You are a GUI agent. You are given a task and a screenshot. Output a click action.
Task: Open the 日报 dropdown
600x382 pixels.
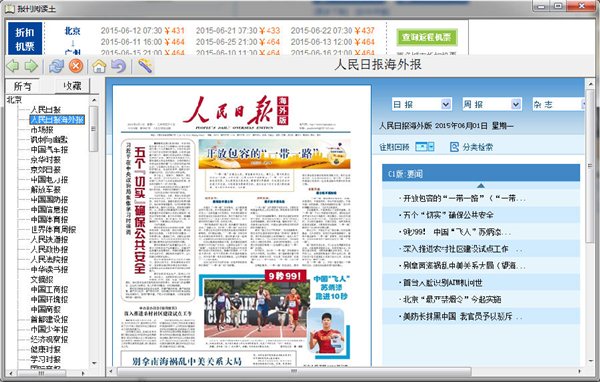(x=422, y=104)
